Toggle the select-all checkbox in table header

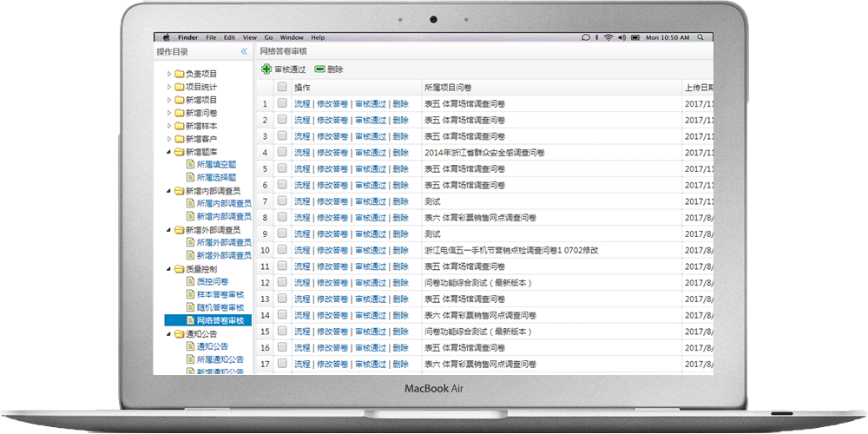click(x=282, y=88)
